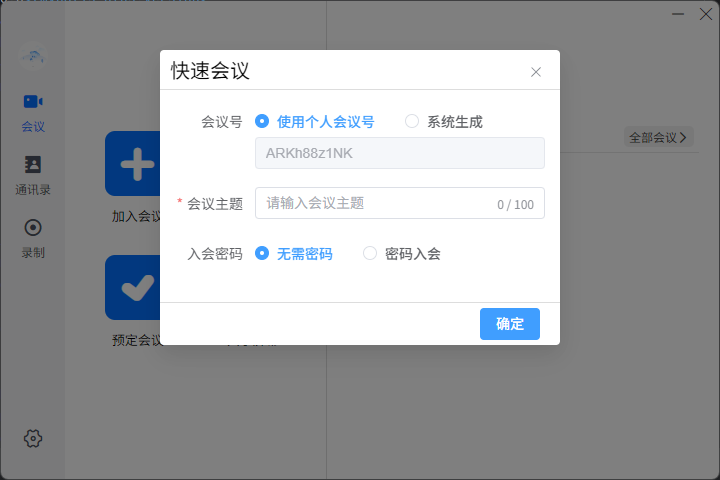Select the 系统生成 radio option
Viewport: 720px width, 480px height.
click(x=412, y=121)
